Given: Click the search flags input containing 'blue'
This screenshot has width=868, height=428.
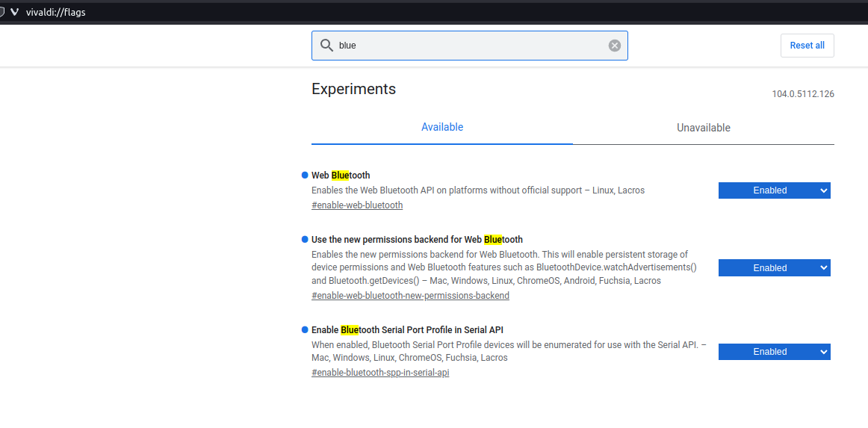Looking at the screenshot, I should click(x=469, y=46).
